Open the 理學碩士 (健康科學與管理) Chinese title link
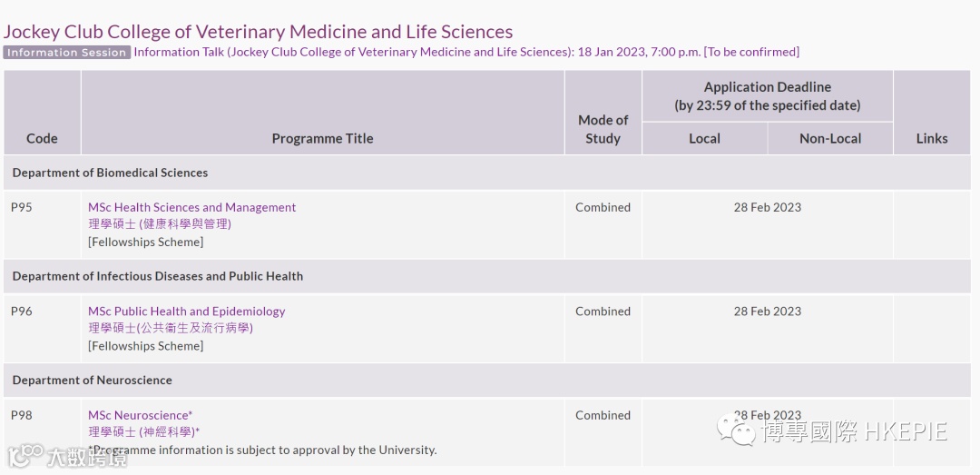The height and width of the screenshot is (475, 980). pyautogui.click(x=160, y=223)
